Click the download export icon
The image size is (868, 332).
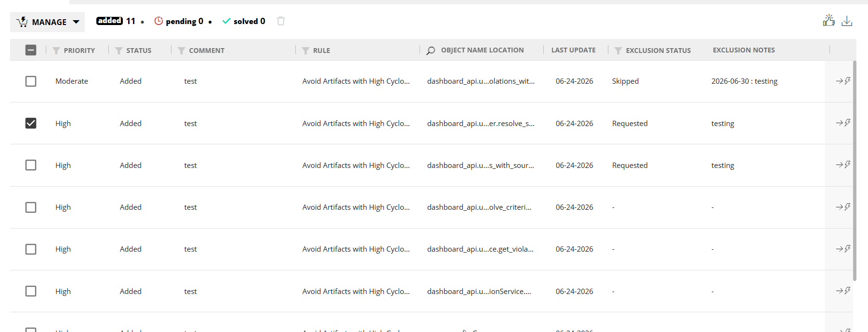click(x=847, y=21)
